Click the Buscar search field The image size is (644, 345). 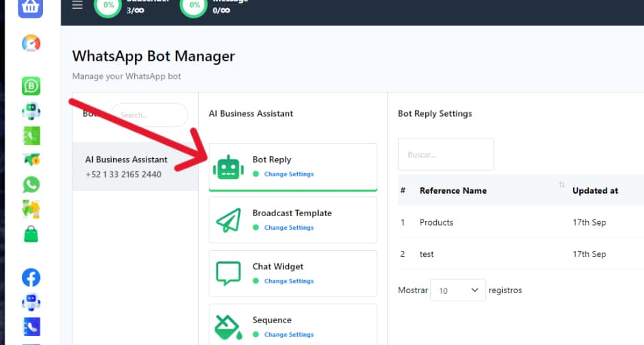tap(445, 155)
